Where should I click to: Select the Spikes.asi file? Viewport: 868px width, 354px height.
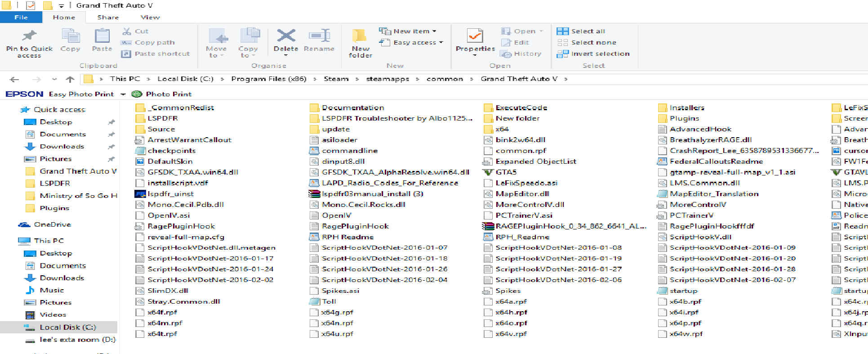point(334,291)
